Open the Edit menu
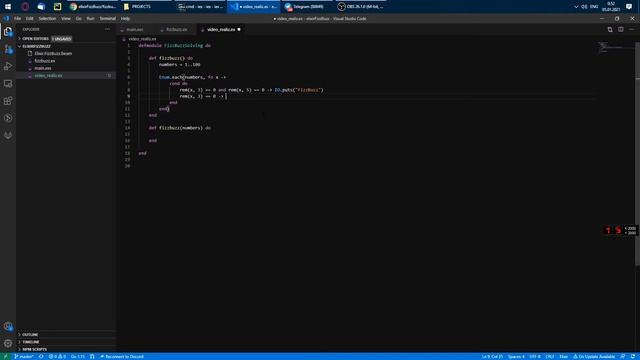 click(29, 18)
